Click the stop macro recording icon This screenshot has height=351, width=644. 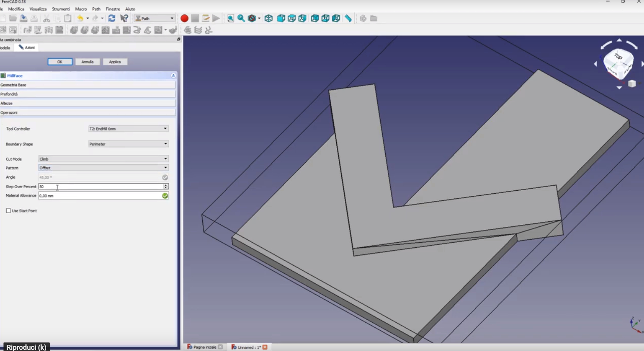pyautogui.click(x=195, y=18)
